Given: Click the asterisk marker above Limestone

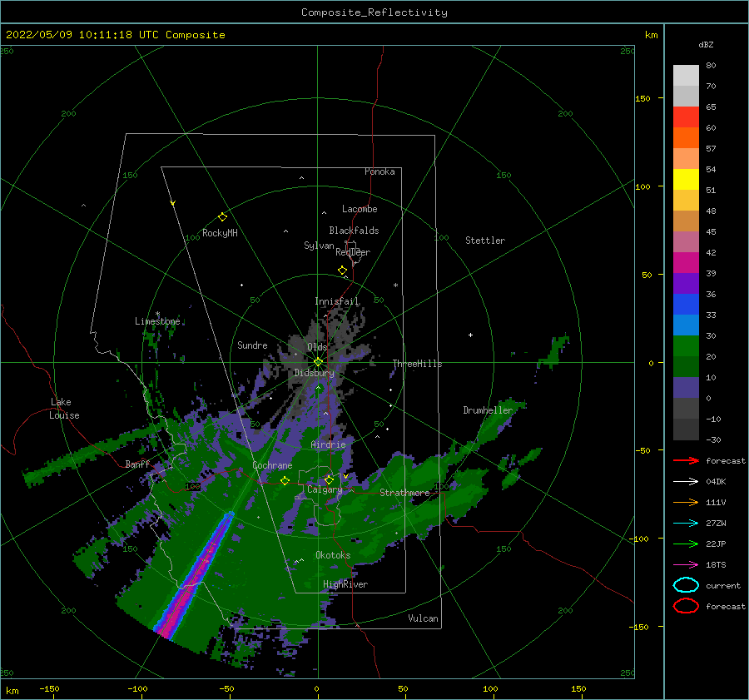Looking at the screenshot, I should (157, 314).
